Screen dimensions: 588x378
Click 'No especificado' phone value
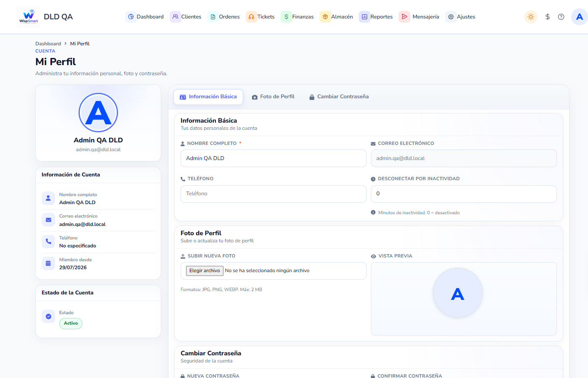coord(78,246)
